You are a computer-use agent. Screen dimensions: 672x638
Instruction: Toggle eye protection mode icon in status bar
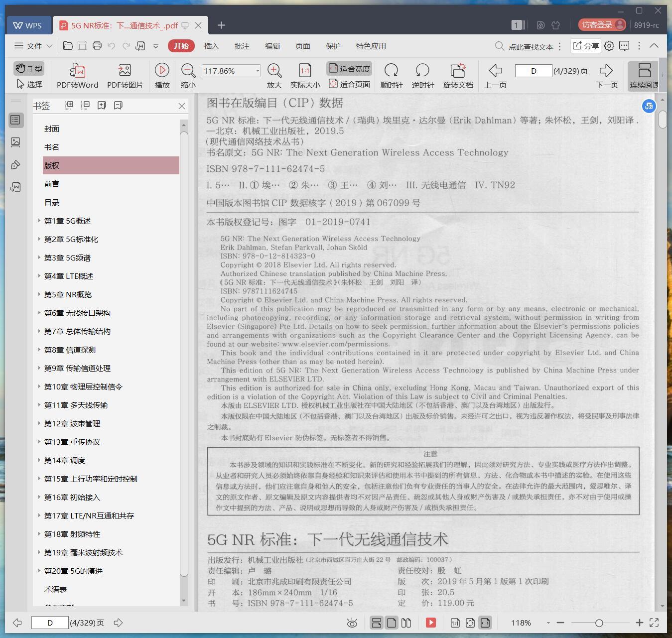tap(352, 623)
